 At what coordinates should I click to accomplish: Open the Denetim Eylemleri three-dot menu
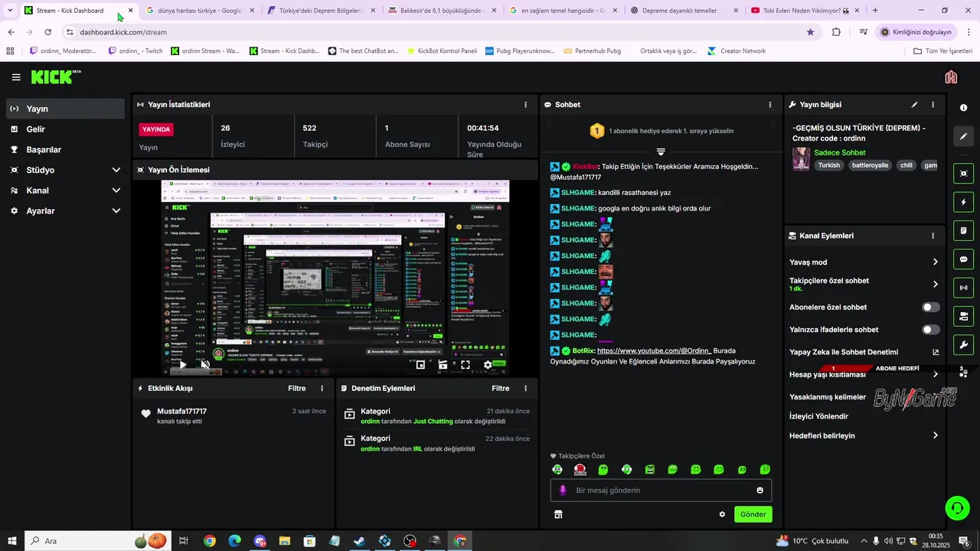525,388
